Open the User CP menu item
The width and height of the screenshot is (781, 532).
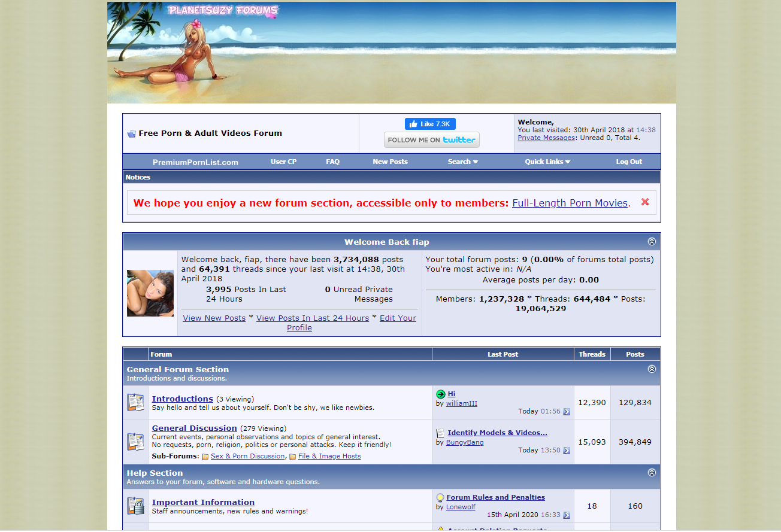point(283,162)
